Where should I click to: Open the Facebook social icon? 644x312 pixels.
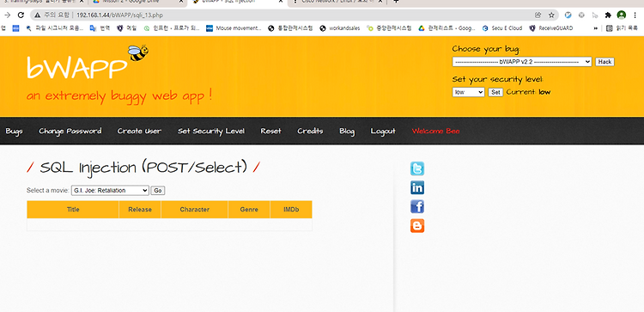[416, 207]
